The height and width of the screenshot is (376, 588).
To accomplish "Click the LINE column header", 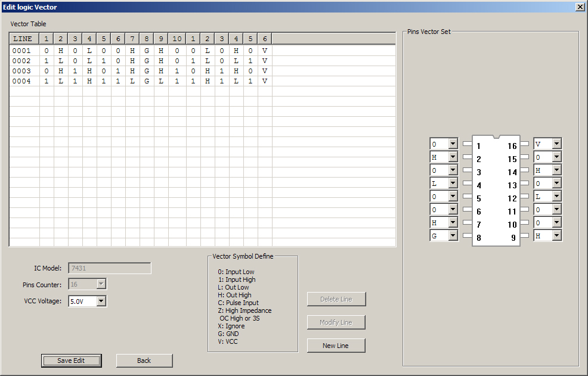I will (23, 39).
